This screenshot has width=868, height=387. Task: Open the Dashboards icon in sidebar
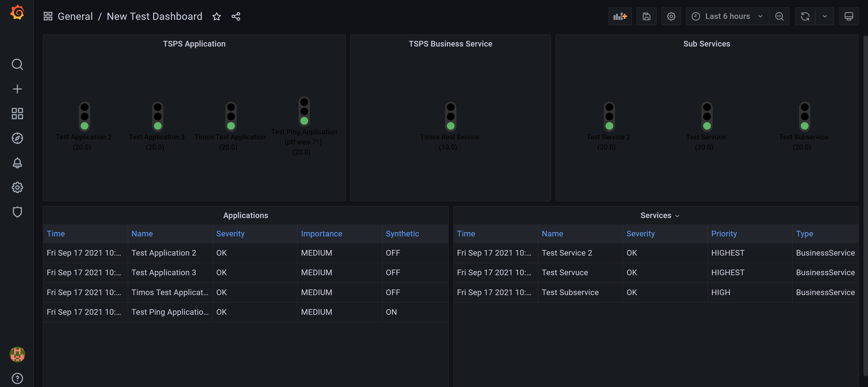coord(17,113)
